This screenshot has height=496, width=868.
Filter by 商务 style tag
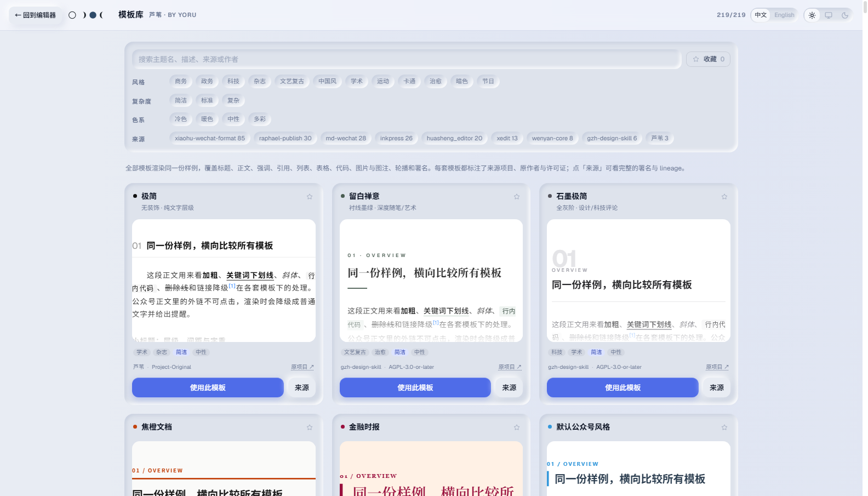click(x=181, y=81)
